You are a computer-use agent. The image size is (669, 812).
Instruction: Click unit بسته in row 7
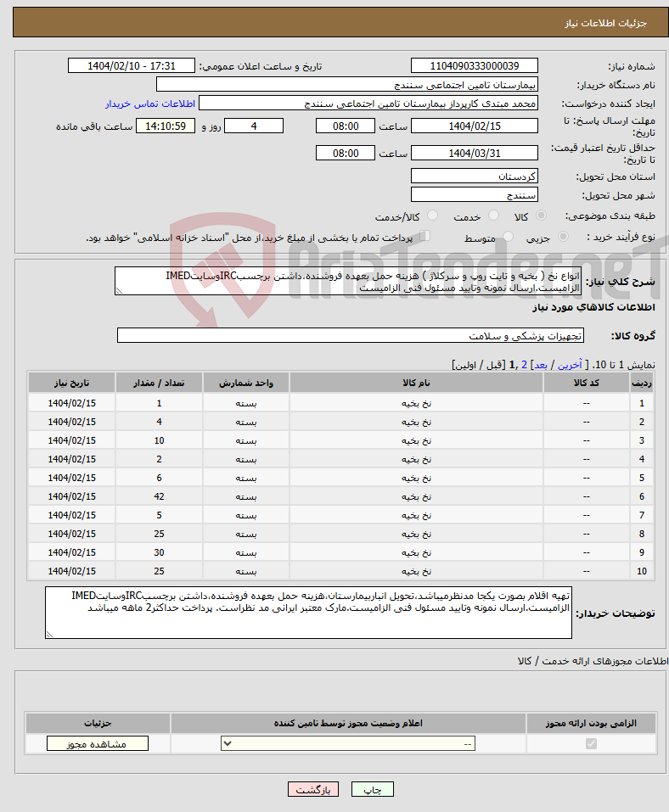point(245,515)
